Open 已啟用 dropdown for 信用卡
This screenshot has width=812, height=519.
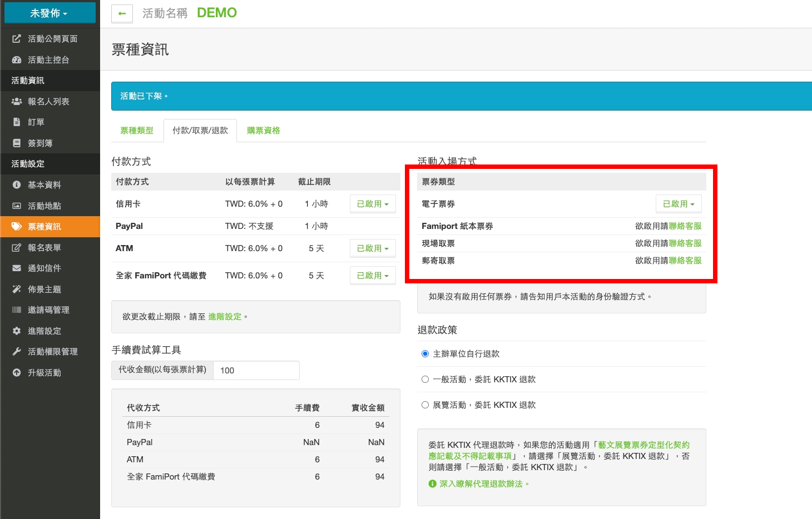click(x=373, y=204)
